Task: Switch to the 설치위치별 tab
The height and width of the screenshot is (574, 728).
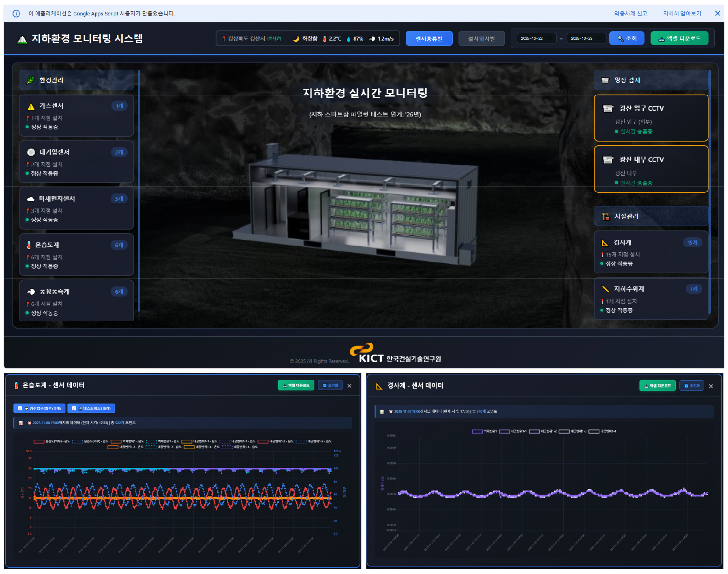Action: tap(481, 39)
